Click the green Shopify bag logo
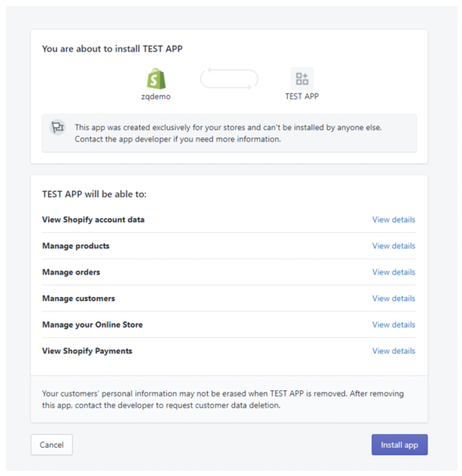The height and width of the screenshot is (476, 462). 156,79
